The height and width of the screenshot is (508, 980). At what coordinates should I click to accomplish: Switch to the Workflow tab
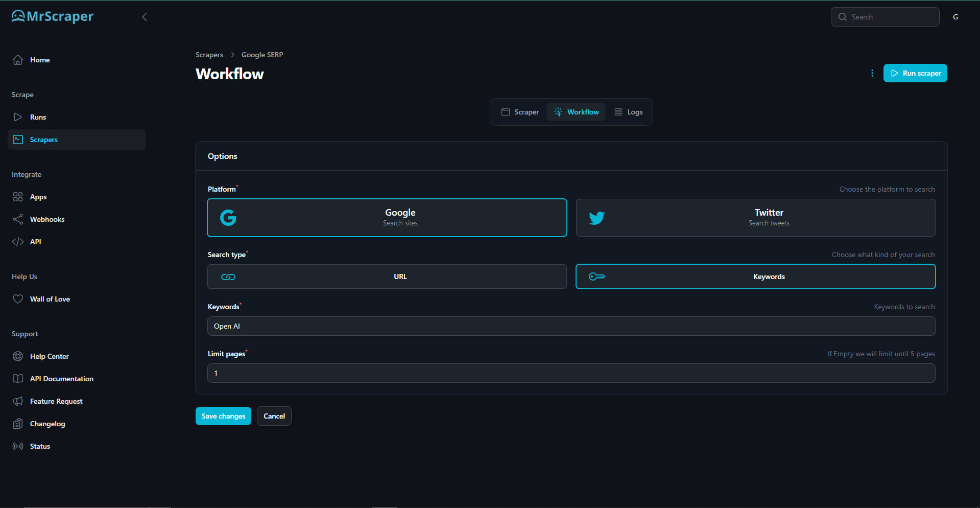pyautogui.click(x=576, y=112)
